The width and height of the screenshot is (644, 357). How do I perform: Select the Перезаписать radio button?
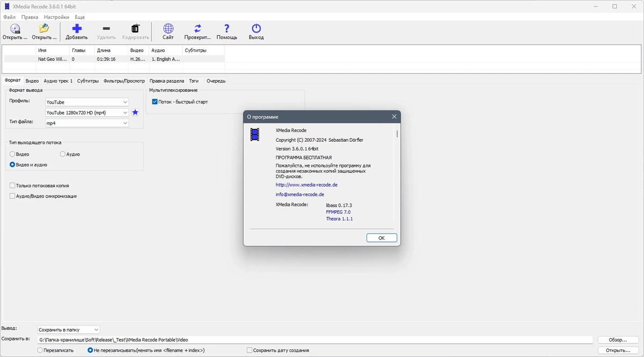(x=40, y=350)
